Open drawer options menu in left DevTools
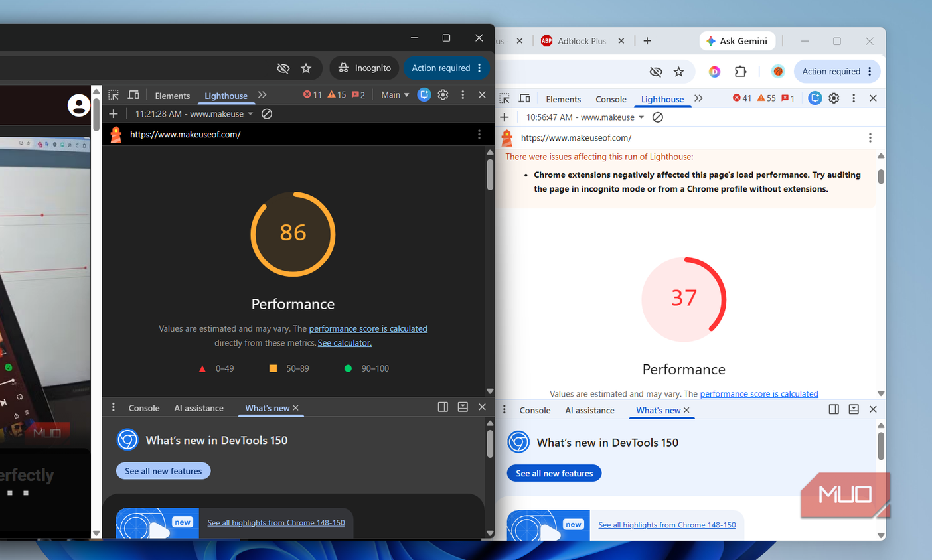Image resolution: width=932 pixels, height=560 pixels. click(113, 407)
